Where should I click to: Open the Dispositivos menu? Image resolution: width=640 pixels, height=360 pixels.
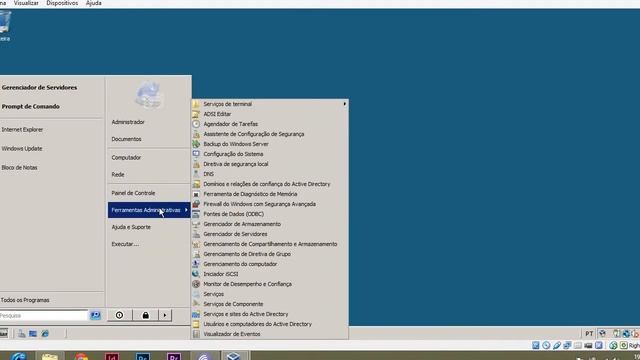pyautogui.click(x=62, y=3)
